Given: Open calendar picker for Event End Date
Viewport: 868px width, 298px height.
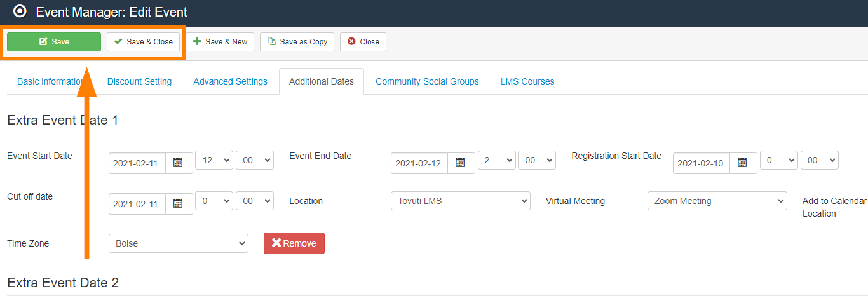Looking at the screenshot, I should [x=461, y=163].
